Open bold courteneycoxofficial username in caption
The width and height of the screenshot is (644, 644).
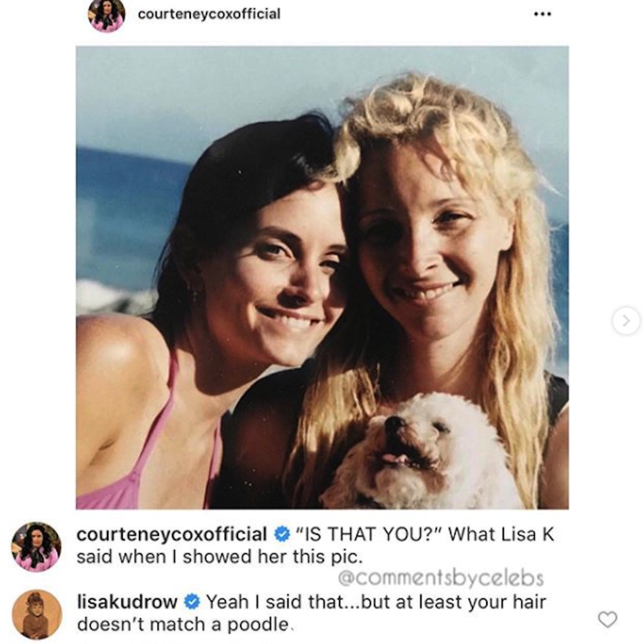(x=171, y=534)
